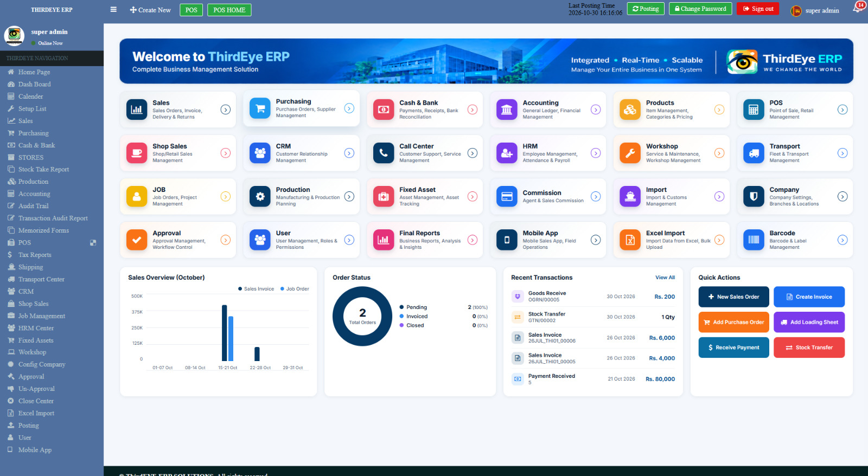Click Receive Payment quick action
The image size is (868, 476).
(x=734, y=348)
